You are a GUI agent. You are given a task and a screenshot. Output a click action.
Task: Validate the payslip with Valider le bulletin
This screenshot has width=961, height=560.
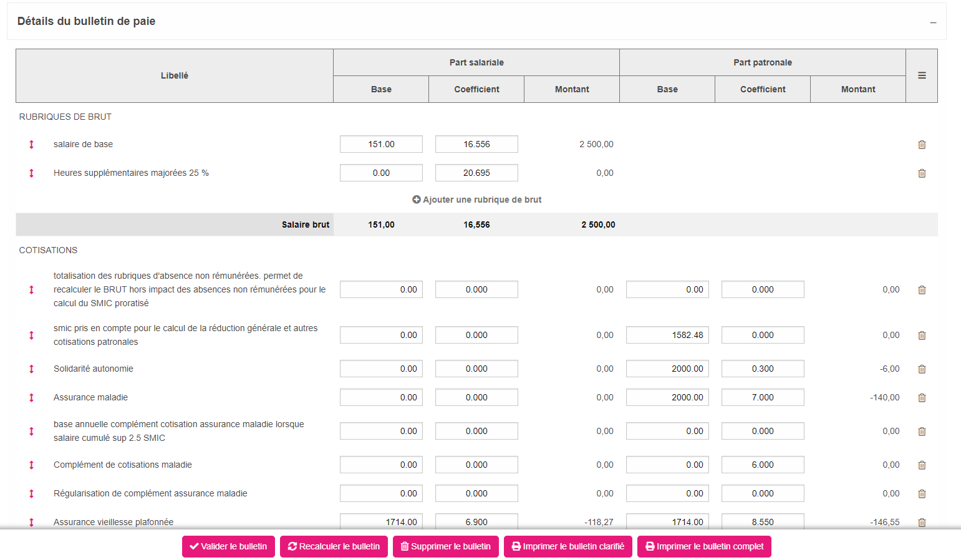point(228,546)
